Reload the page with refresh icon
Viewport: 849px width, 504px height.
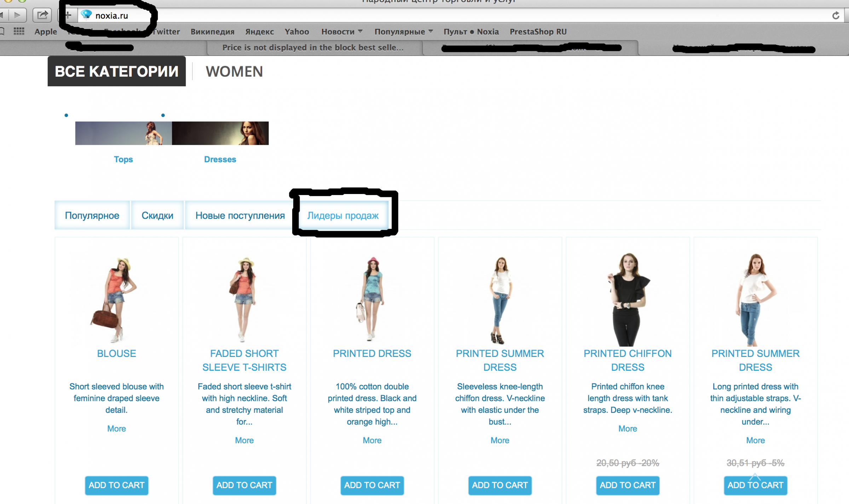click(836, 16)
